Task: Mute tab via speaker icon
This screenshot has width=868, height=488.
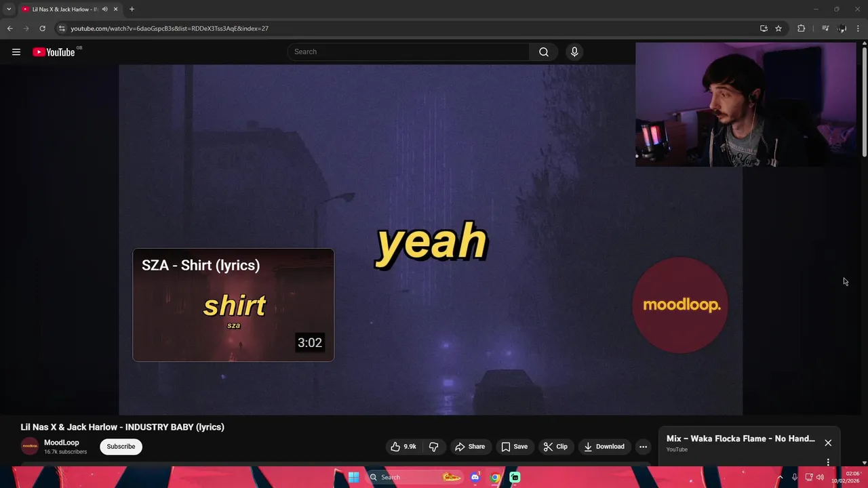Action: point(104,9)
